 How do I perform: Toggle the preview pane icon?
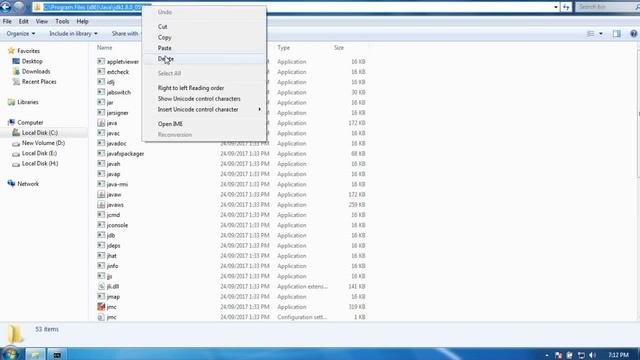617,33
